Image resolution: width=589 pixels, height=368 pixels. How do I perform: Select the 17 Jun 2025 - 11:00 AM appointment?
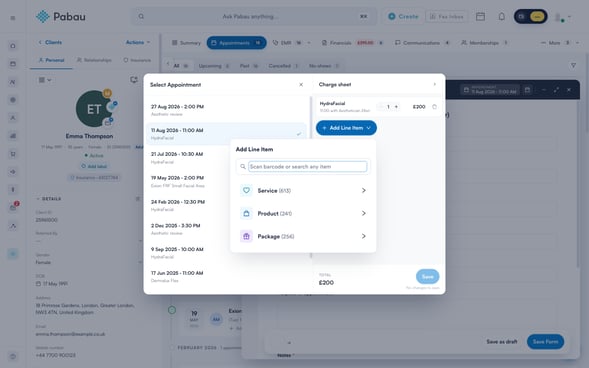coord(226,277)
